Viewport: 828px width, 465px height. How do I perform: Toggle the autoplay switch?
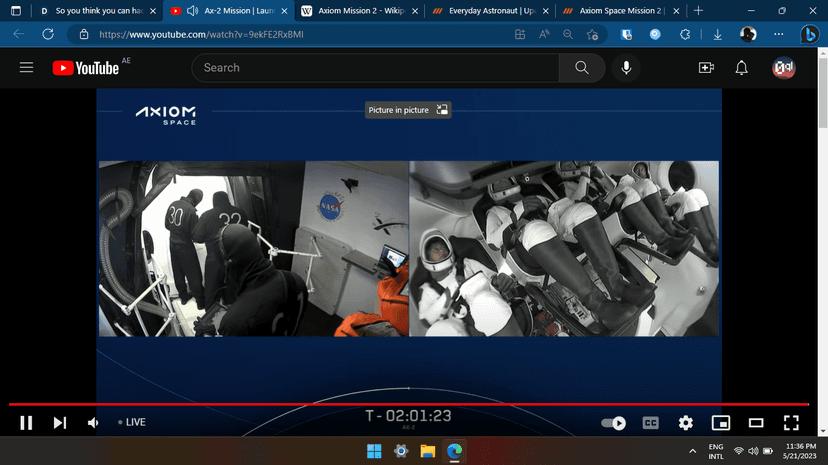tap(613, 423)
